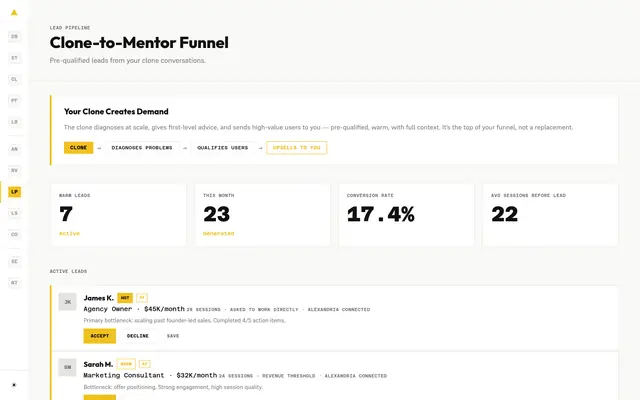Screen dimensions: 640x400
Task: Click "ALEXANDRIA CONNECTED" in Sarah M. row
Action: tap(356, 376)
